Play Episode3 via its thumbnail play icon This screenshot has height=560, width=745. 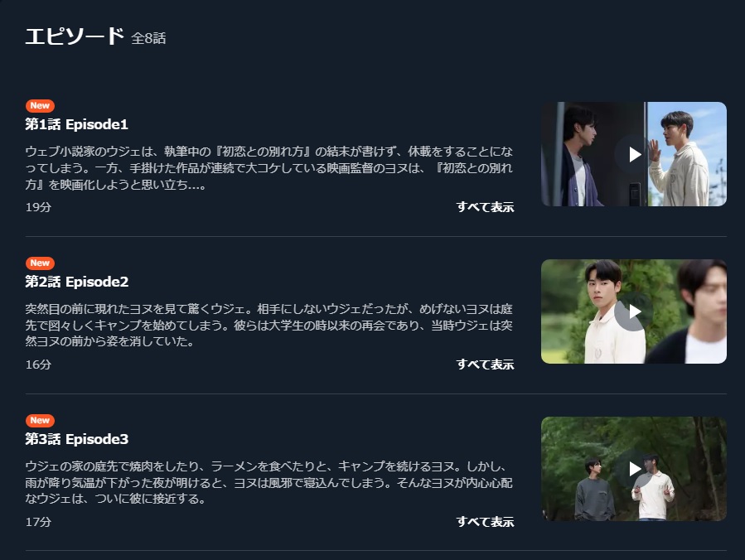(x=634, y=469)
